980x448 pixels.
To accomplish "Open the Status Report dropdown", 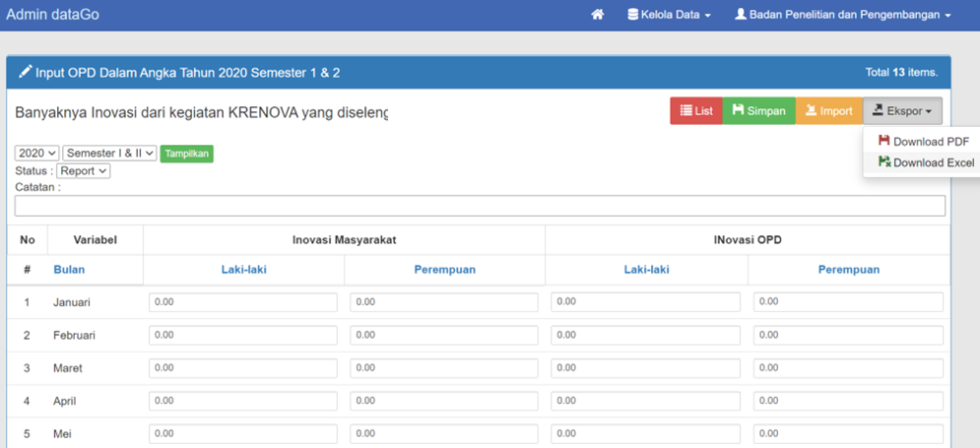I will 83,171.
